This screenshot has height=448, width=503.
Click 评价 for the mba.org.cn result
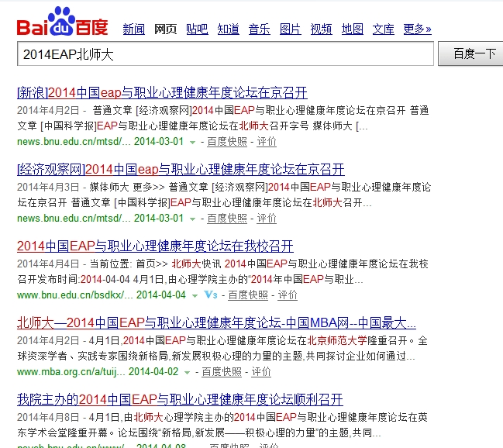pos(261,372)
